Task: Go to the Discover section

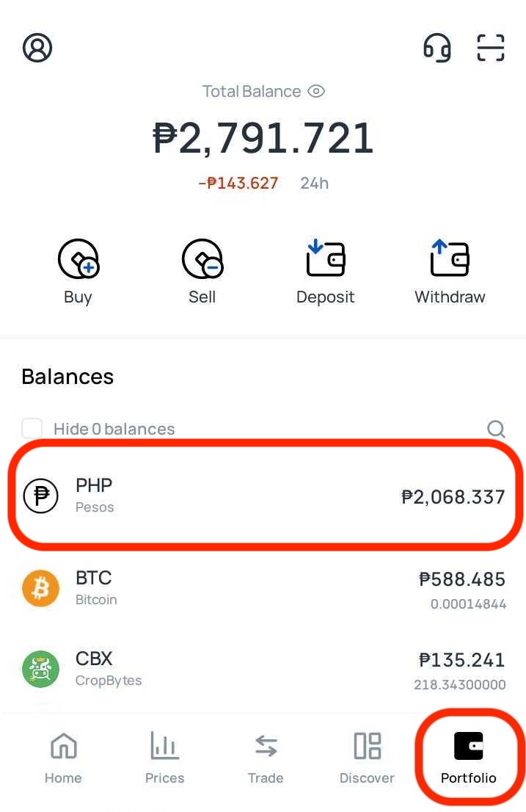Action: point(367,758)
